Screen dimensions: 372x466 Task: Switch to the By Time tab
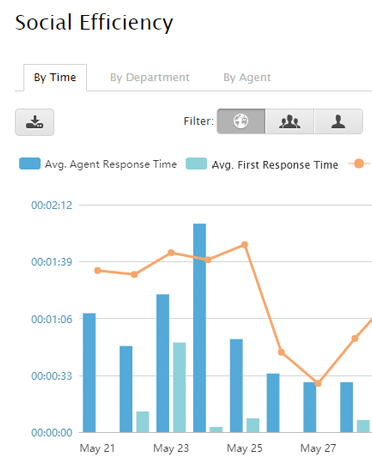[55, 77]
